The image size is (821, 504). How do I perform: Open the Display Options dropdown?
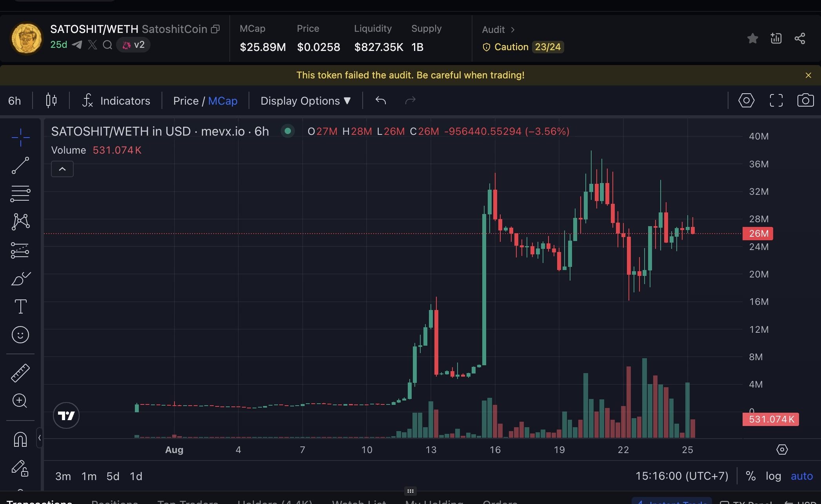coord(305,101)
